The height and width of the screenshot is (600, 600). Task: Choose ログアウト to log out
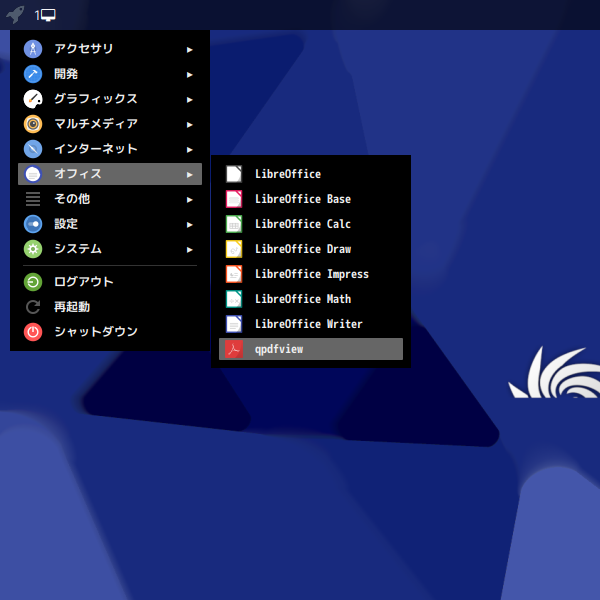(110, 282)
